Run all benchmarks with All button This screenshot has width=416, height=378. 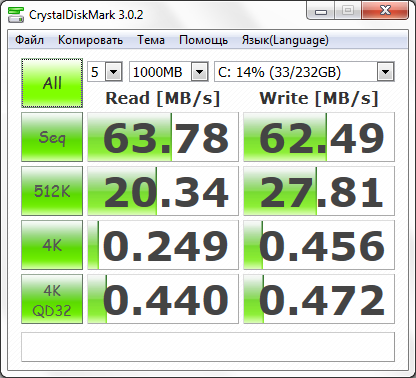[x=52, y=83]
